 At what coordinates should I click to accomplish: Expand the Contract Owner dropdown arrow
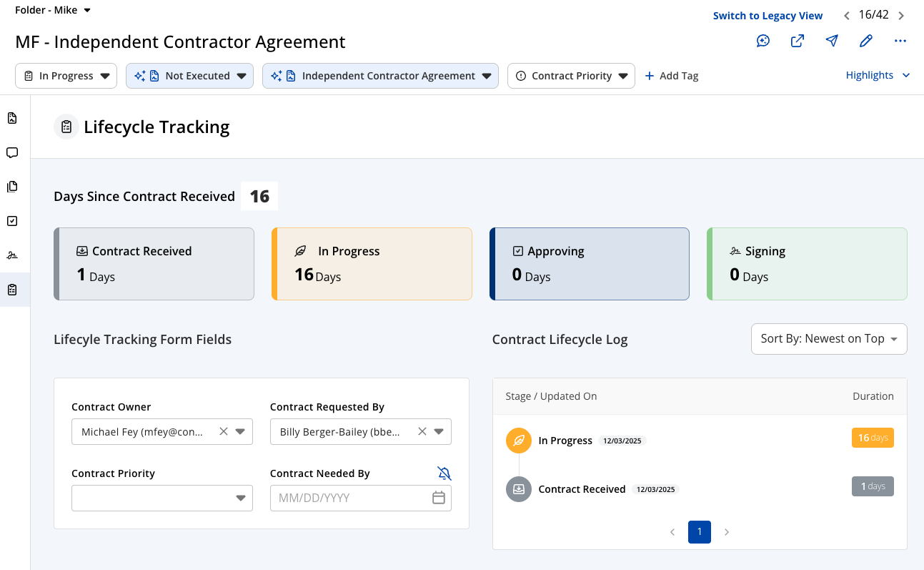click(x=240, y=431)
